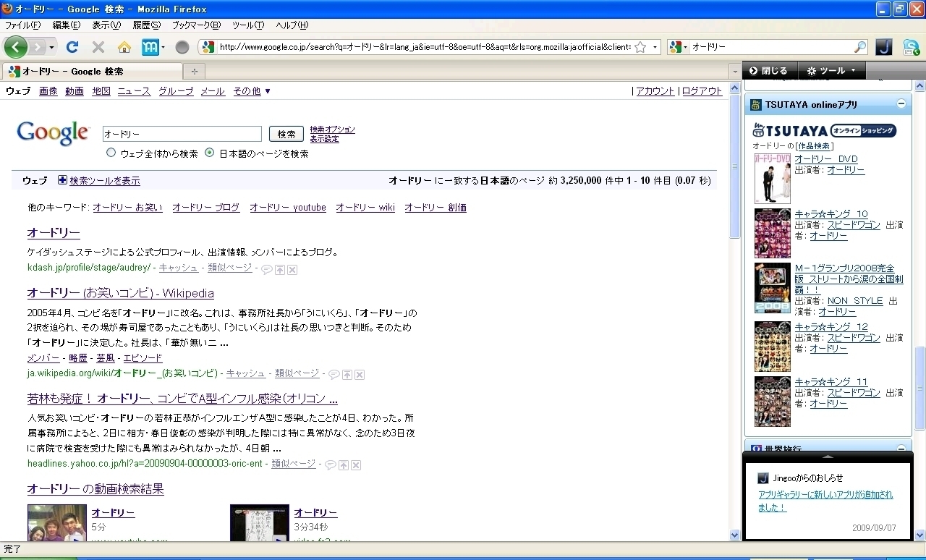Click the ログアウト link

pos(702,91)
